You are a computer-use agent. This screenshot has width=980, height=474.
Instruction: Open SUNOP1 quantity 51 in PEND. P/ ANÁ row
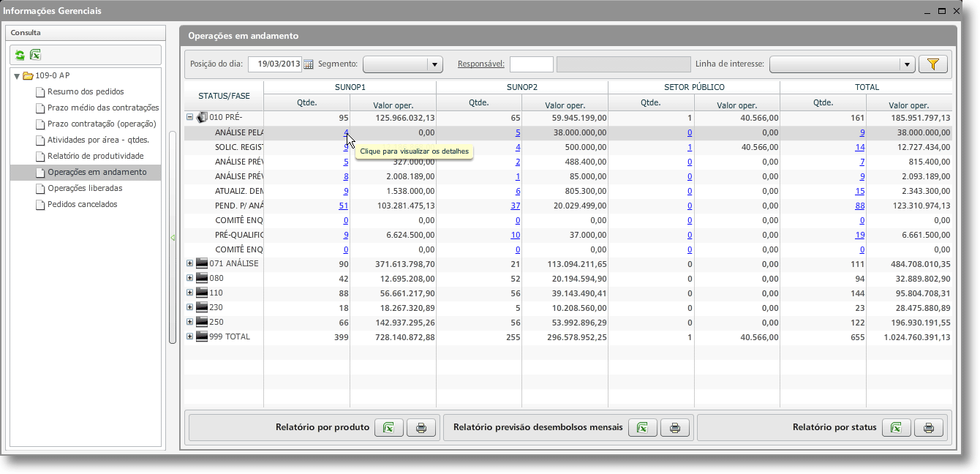tap(344, 206)
